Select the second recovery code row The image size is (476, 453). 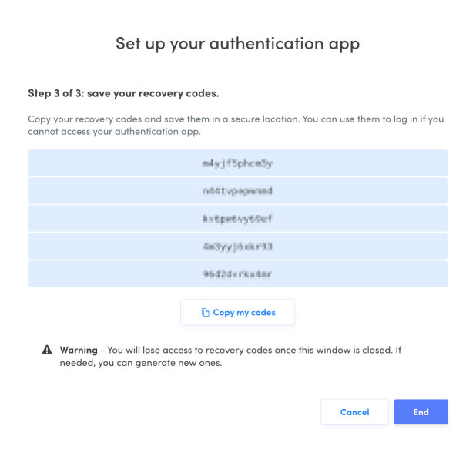coord(238,191)
